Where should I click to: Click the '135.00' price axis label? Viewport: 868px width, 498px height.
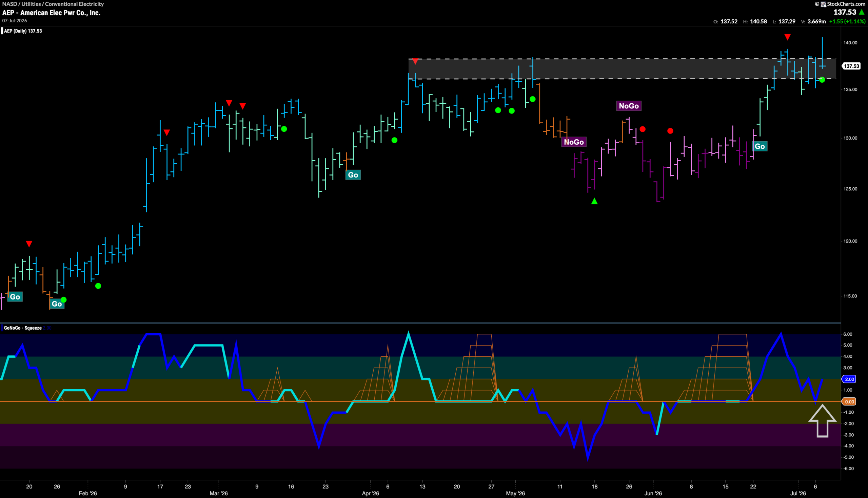click(850, 90)
